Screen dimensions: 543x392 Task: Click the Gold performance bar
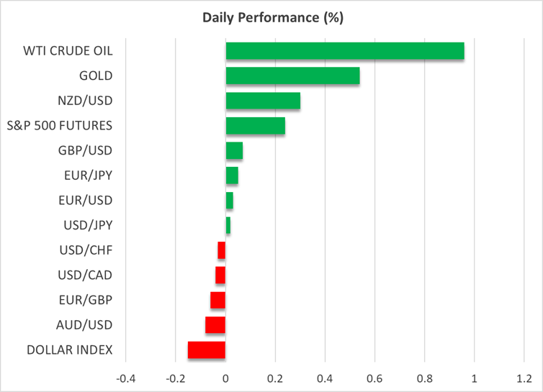[292, 76]
